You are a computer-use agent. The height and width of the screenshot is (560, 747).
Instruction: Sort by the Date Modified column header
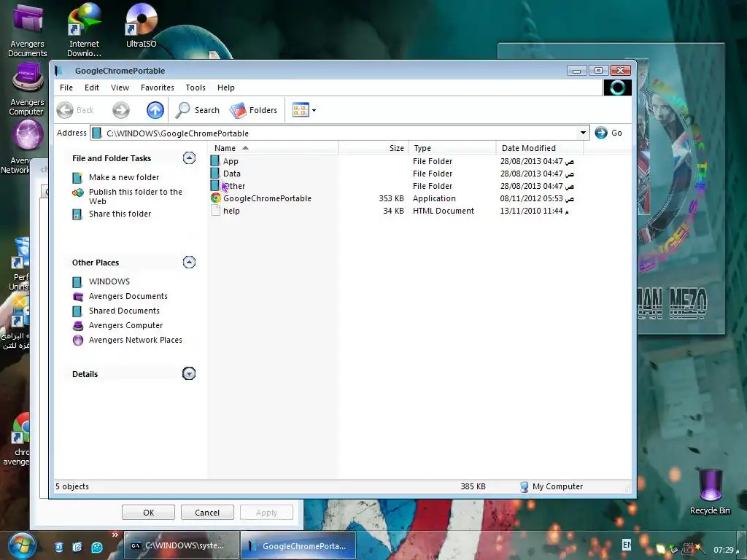(540, 148)
